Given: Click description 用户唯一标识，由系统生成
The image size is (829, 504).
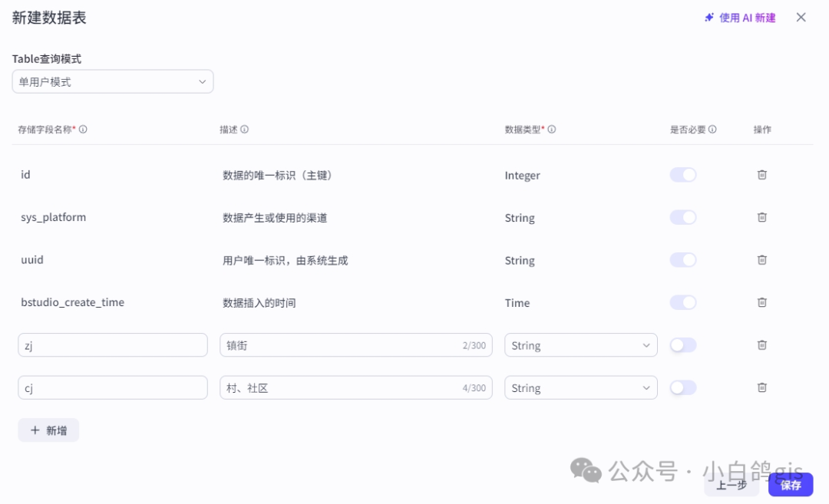Looking at the screenshot, I should click(x=286, y=261).
